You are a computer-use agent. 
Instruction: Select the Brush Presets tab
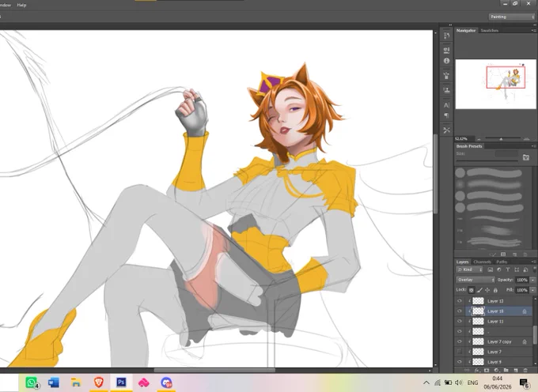point(469,146)
